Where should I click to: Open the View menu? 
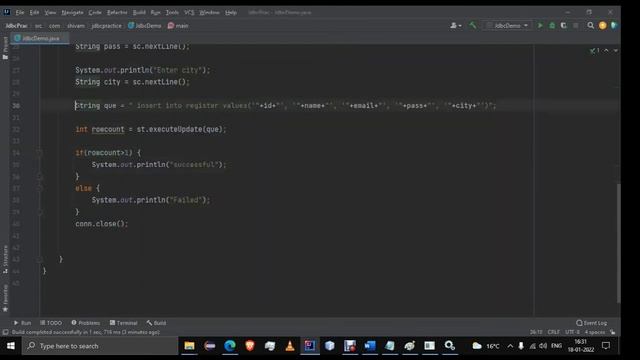tap(50, 13)
